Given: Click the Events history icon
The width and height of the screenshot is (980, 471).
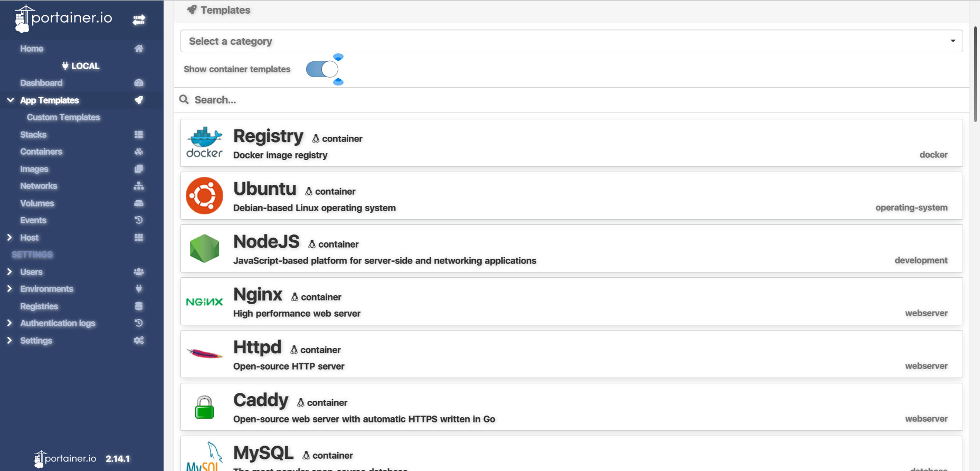Looking at the screenshot, I should click(x=139, y=220).
